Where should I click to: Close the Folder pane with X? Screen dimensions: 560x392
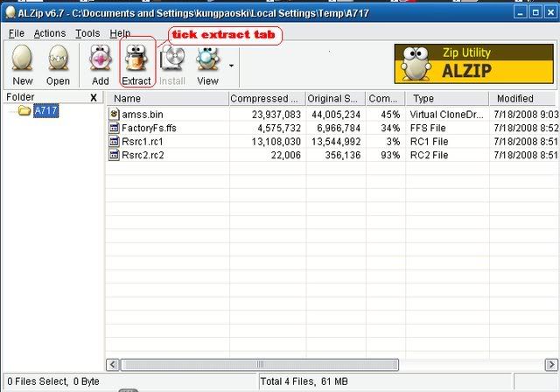tap(94, 97)
